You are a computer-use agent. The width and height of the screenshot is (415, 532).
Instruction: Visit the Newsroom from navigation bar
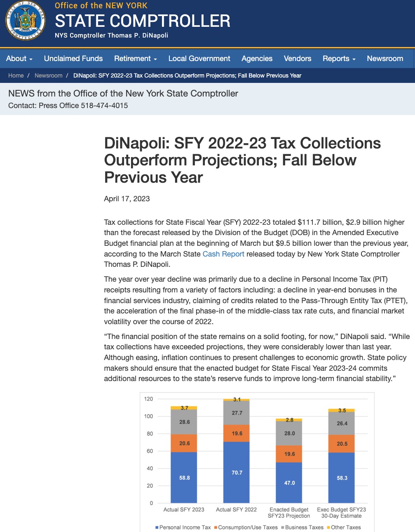tap(385, 59)
